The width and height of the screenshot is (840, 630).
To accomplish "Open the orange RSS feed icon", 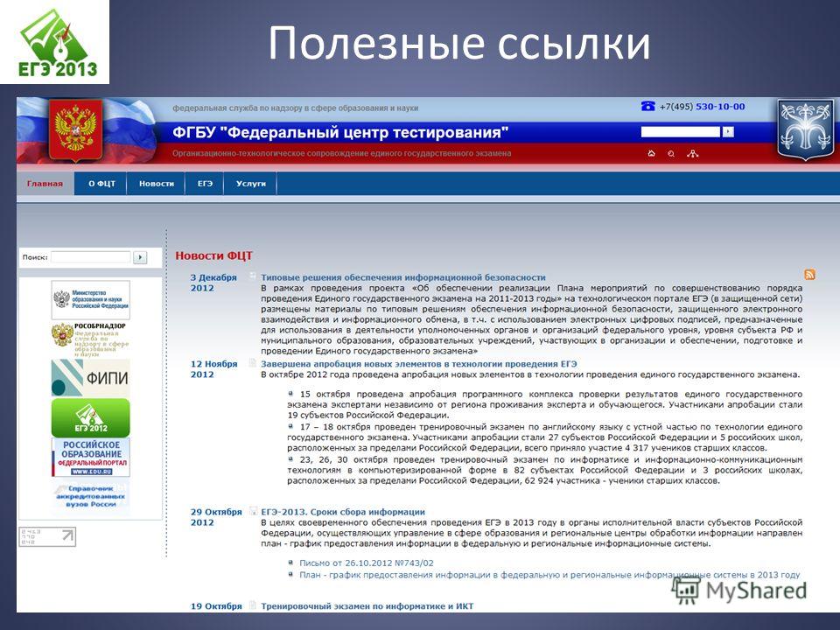I will (x=809, y=275).
